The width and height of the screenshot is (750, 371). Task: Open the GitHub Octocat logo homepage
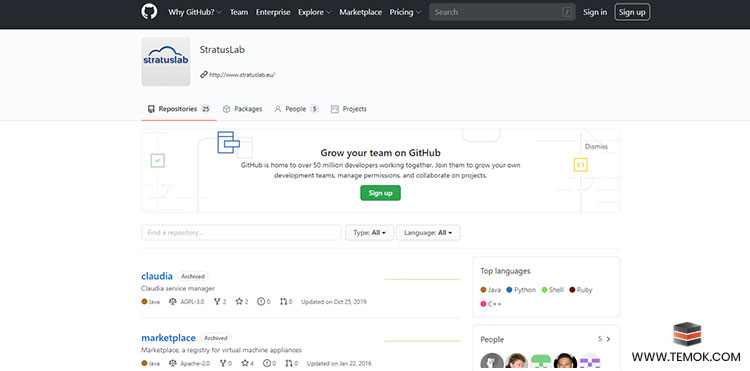point(149,12)
